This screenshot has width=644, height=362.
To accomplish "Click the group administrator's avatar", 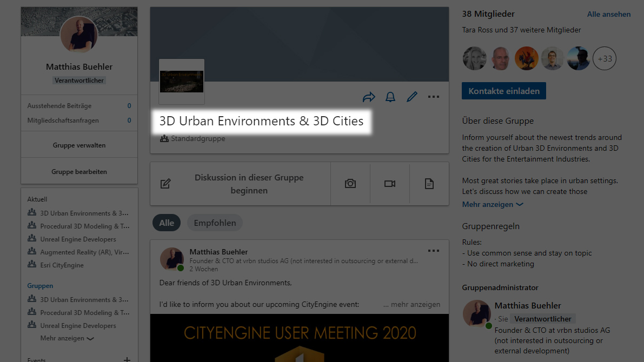I will tap(476, 314).
